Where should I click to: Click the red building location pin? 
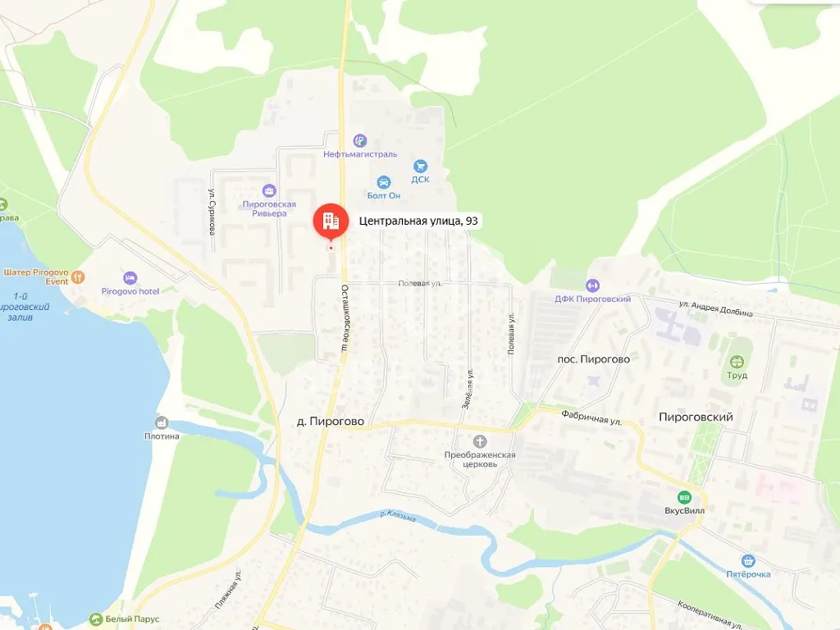331,221
